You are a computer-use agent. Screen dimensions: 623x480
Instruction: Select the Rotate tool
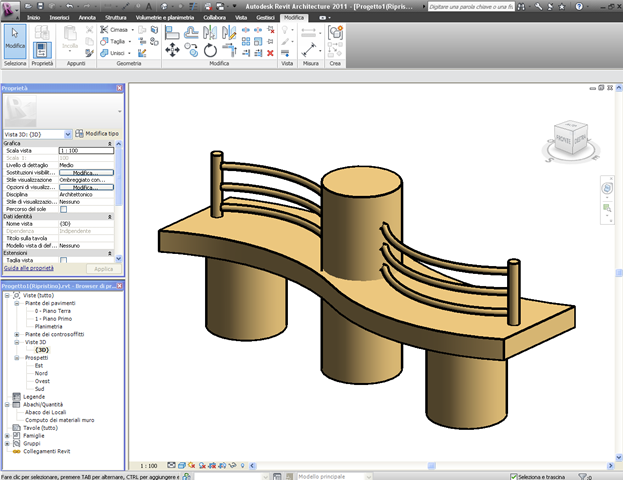pyautogui.click(x=210, y=49)
